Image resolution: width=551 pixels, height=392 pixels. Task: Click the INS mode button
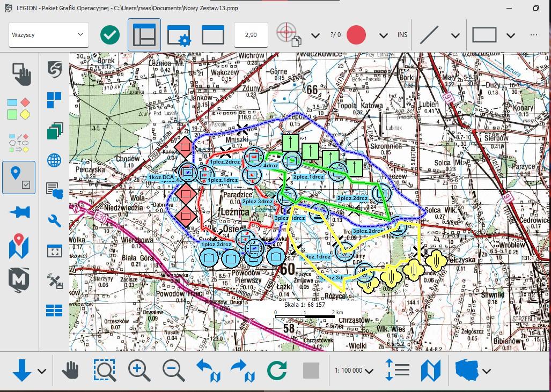pyautogui.click(x=402, y=35)
